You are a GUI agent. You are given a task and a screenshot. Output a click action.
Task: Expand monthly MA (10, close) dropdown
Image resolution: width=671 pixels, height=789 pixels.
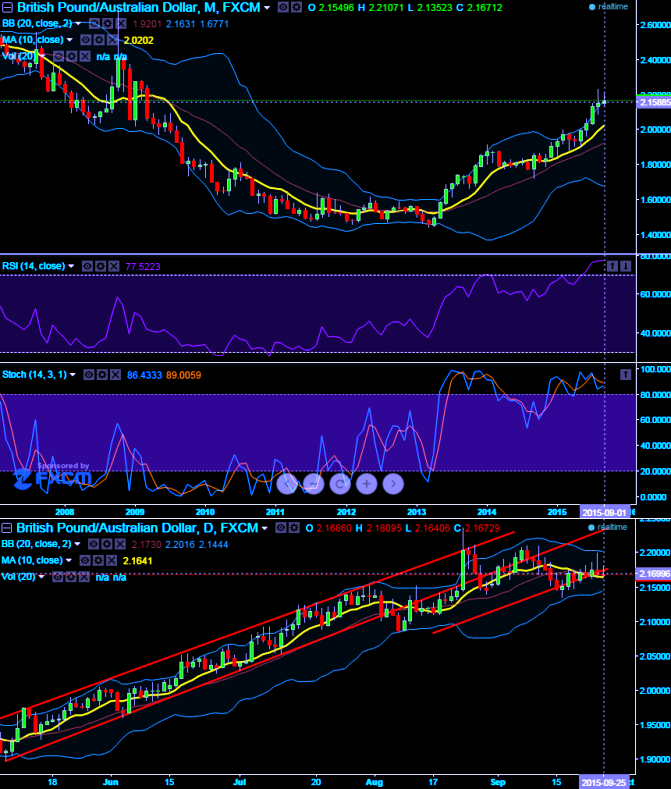pyautogui.click(x=69, y=40)
